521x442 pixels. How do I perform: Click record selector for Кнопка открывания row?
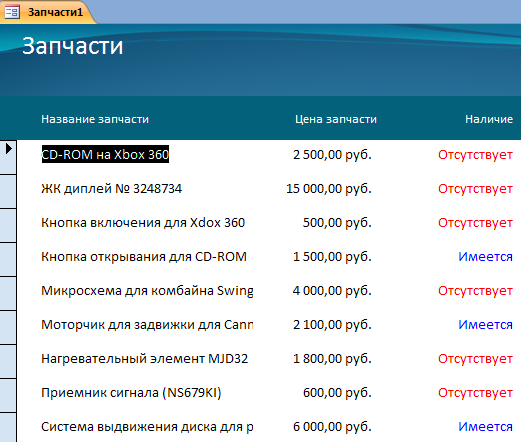(x=8, y=260)
